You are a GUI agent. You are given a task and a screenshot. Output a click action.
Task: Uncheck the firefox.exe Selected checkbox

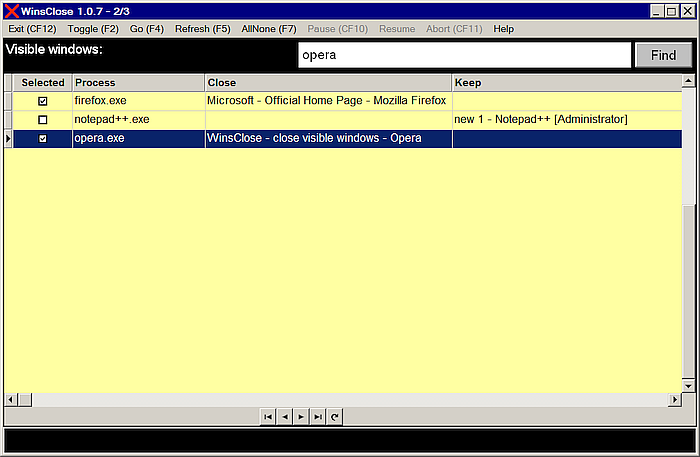42,101
